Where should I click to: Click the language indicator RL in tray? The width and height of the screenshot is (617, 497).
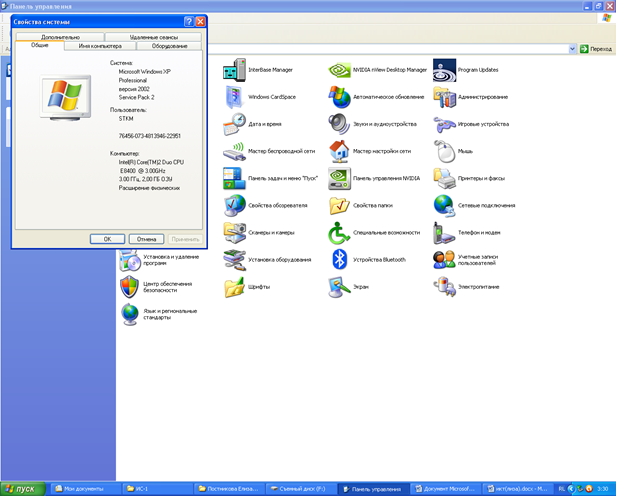[562, 489]
